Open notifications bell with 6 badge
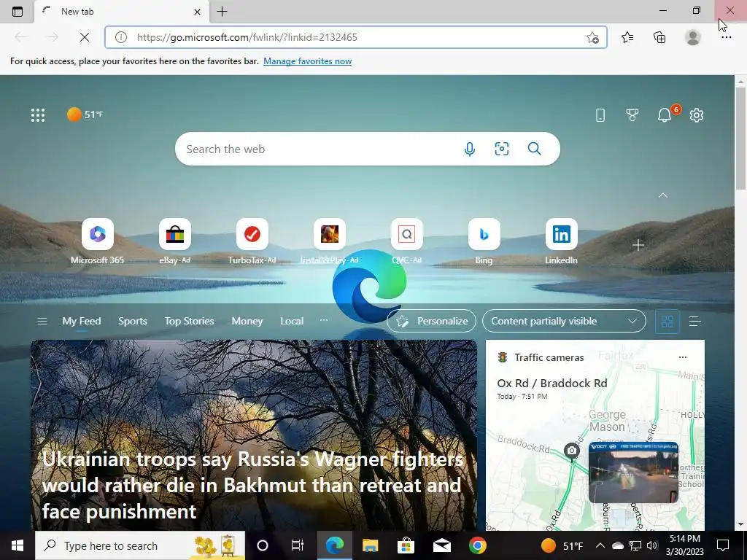 pos(665,114)
